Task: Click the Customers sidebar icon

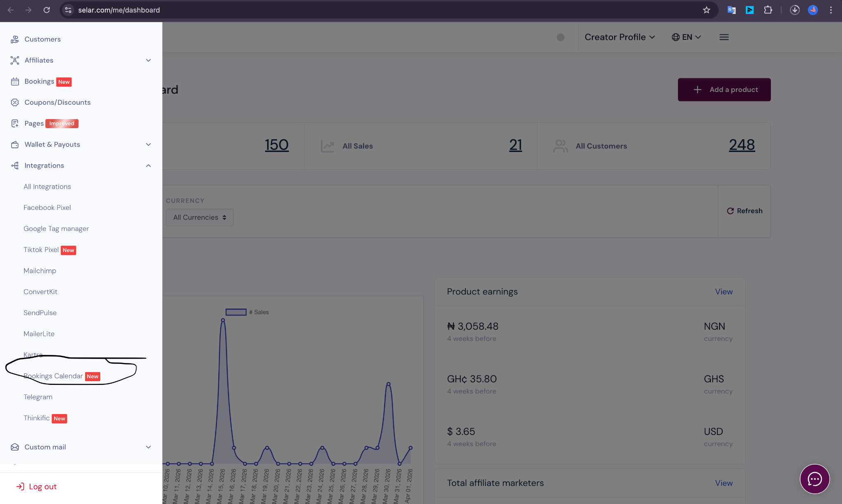Action: pyautogui.click(x=15, y=39)
